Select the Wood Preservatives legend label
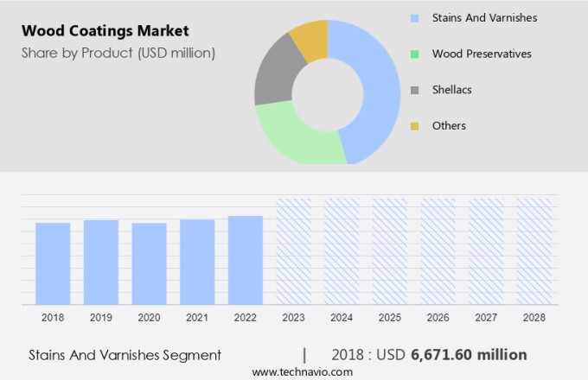 click(482, 54)
